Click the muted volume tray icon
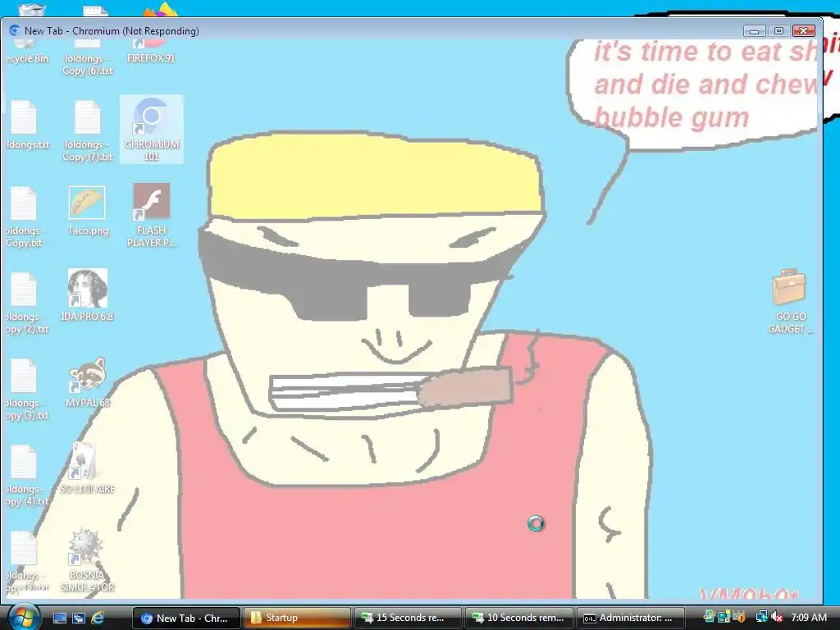This screenshot has width=840, height=630. (778, 618)
